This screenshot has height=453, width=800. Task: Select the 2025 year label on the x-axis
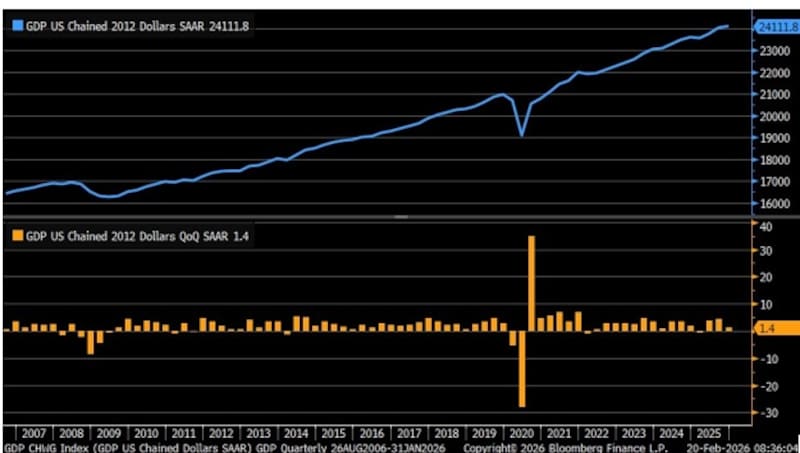708,433
